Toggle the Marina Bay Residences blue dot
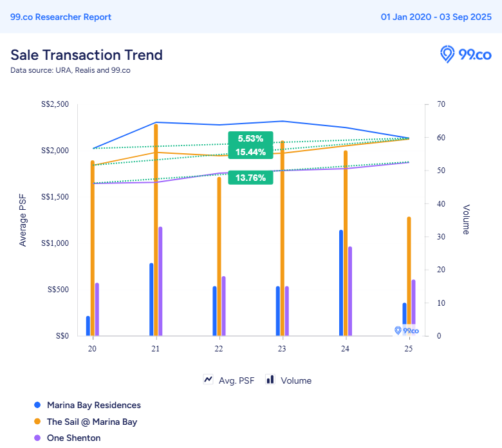Screen dimensions: 502x448 pos(37,405)
